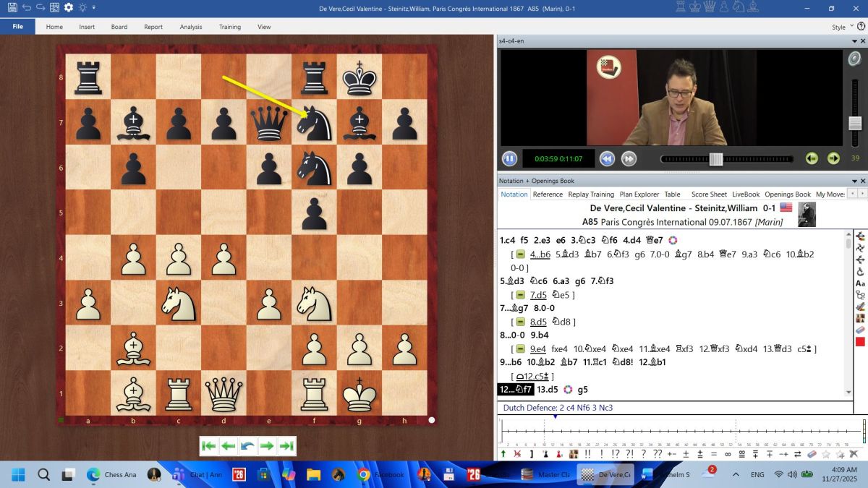
Task: Jump to end of game below board
Action: point(286,446)
